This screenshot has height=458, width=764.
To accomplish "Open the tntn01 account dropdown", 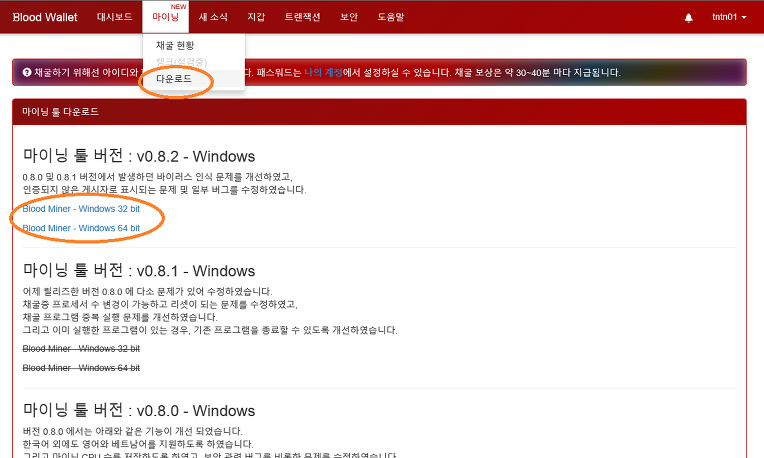I will 729,18.
